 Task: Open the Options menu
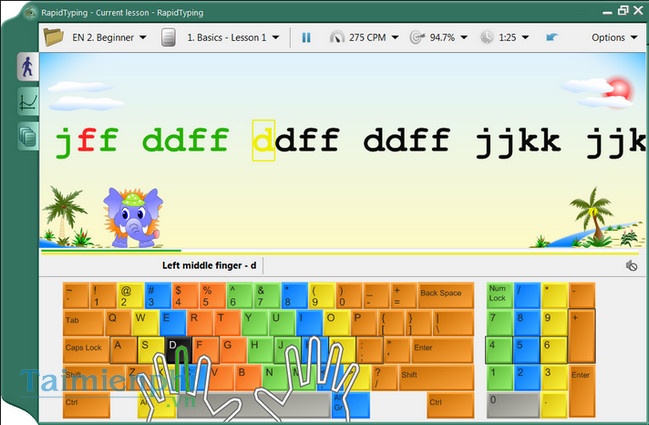614,37
